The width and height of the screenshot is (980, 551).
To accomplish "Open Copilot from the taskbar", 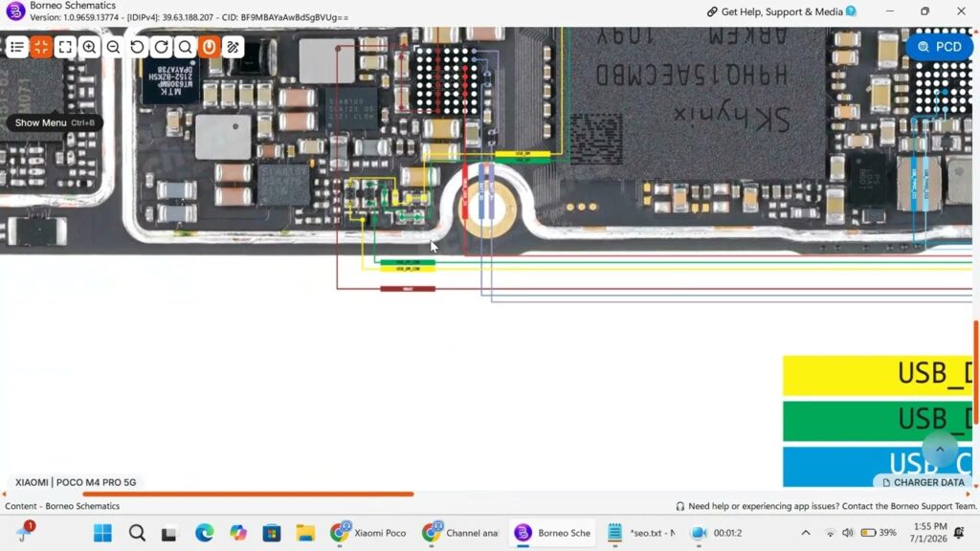I will (238, 533).
